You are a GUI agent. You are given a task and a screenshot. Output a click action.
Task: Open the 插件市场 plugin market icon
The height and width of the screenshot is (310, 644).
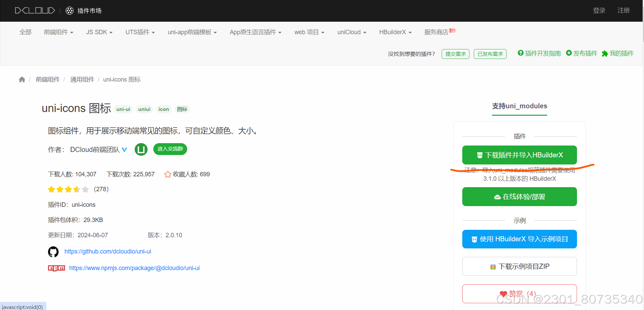(x=69, y=10)
